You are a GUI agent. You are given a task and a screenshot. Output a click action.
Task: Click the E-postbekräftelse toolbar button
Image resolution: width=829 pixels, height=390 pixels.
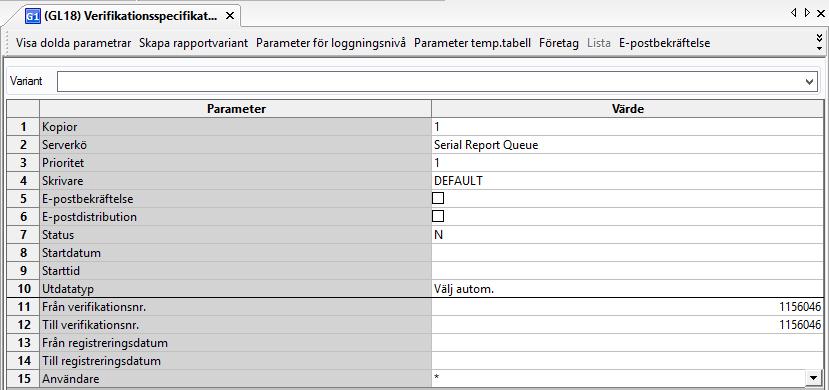(x=665, y=43)
